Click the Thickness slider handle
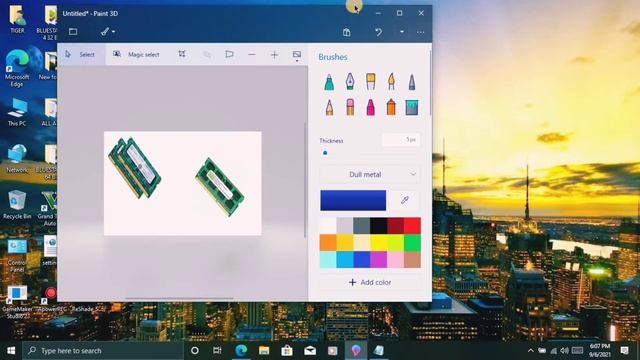Image resolution: width=640 pixels, height=360 pixels. pyautogui.click(x=325, y=153)
